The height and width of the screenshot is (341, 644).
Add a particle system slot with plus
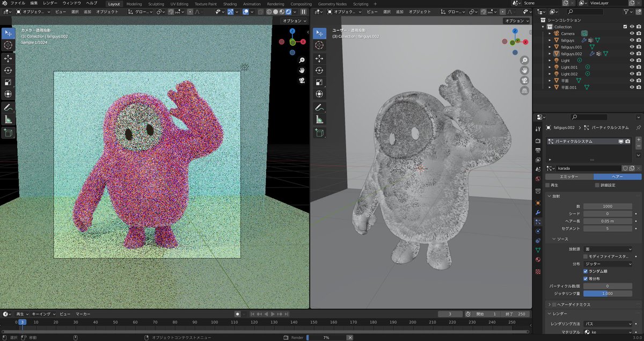pos(638,140)
